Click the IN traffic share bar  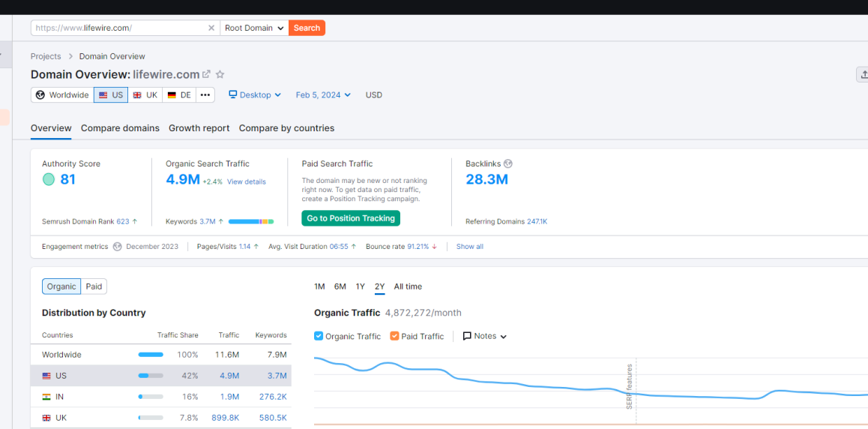151,397
